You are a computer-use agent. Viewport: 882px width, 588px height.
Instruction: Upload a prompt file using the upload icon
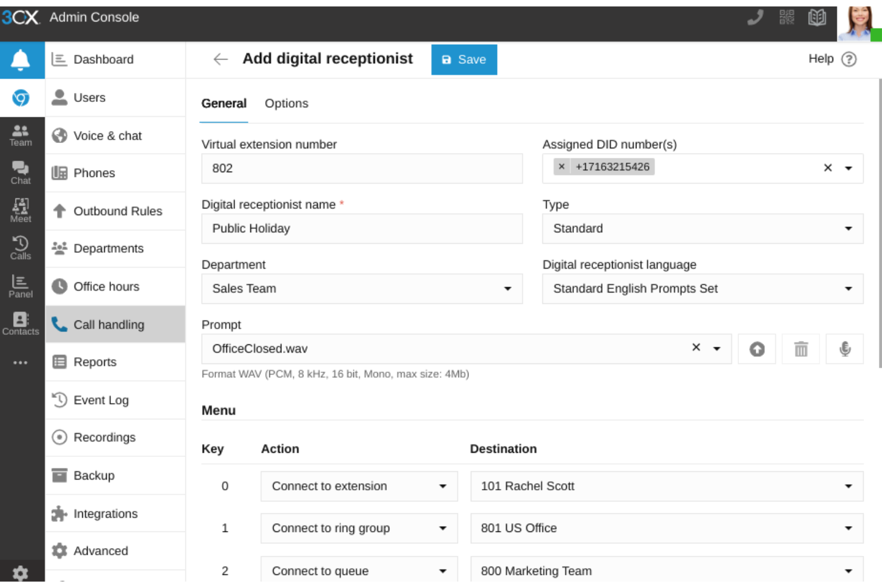[x=756, y=349]
